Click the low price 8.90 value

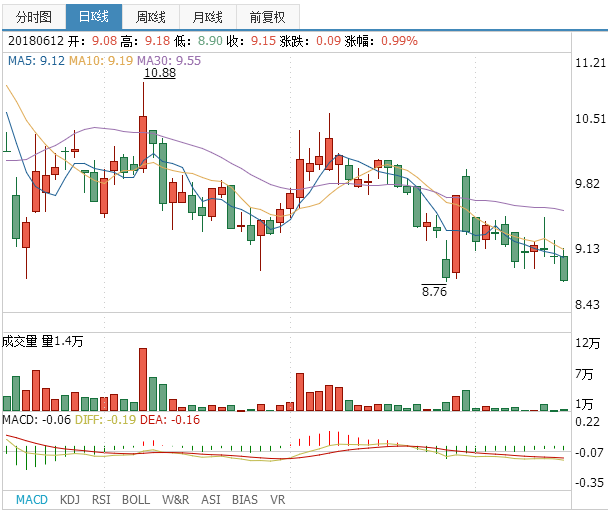click(210, 41)
